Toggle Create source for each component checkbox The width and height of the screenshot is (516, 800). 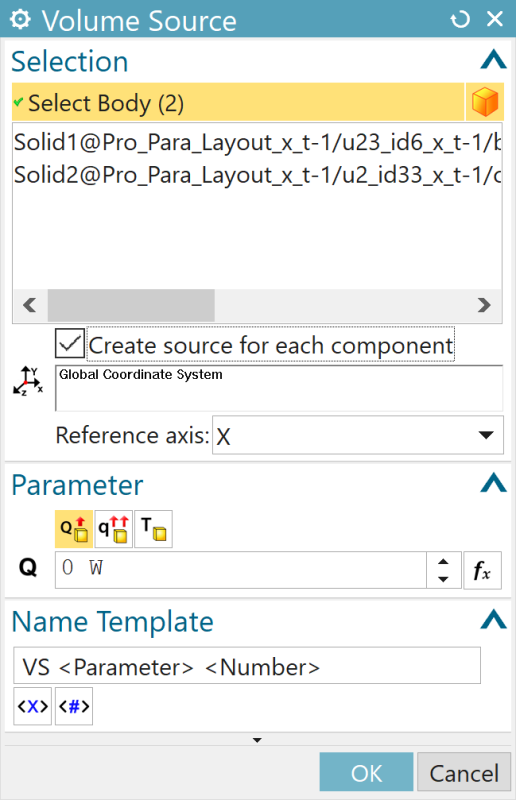point(70,343)
